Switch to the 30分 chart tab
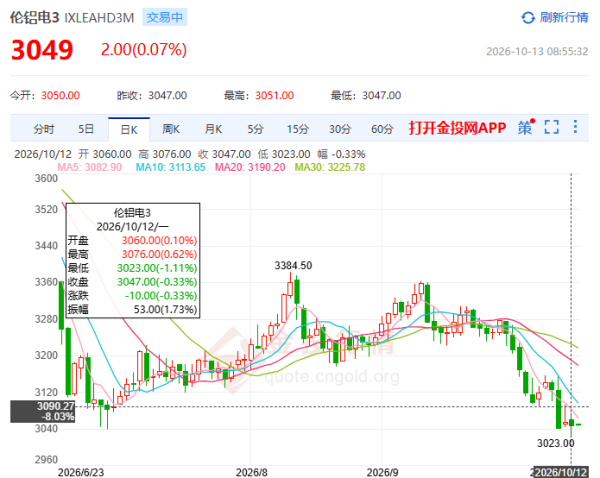Screen dimensions: 600x478 point(340,129)
